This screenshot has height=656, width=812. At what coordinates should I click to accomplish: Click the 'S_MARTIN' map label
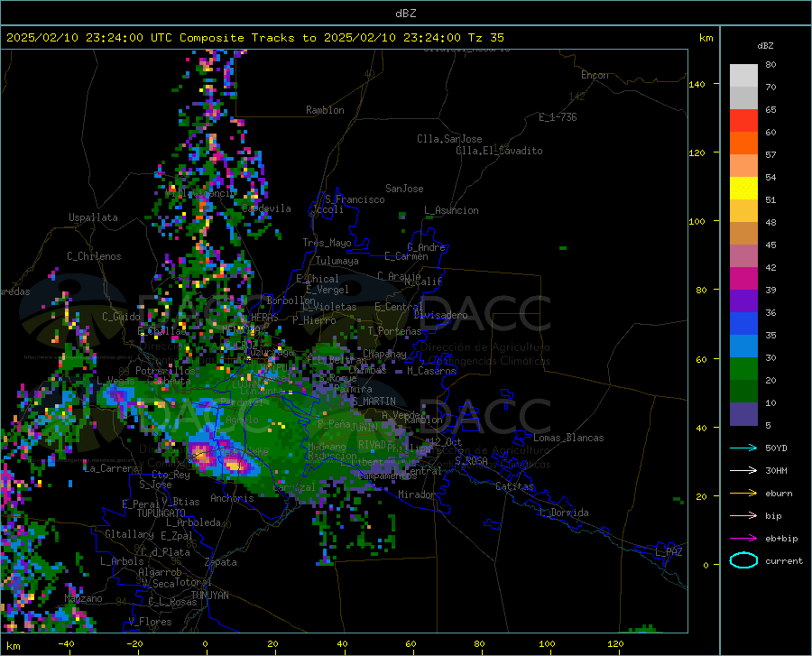[x=374, y=402]
